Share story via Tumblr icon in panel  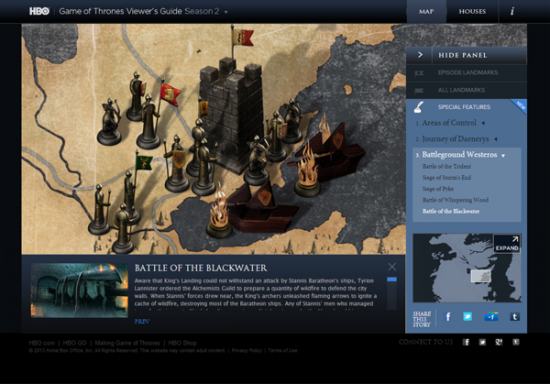(515, 317)
